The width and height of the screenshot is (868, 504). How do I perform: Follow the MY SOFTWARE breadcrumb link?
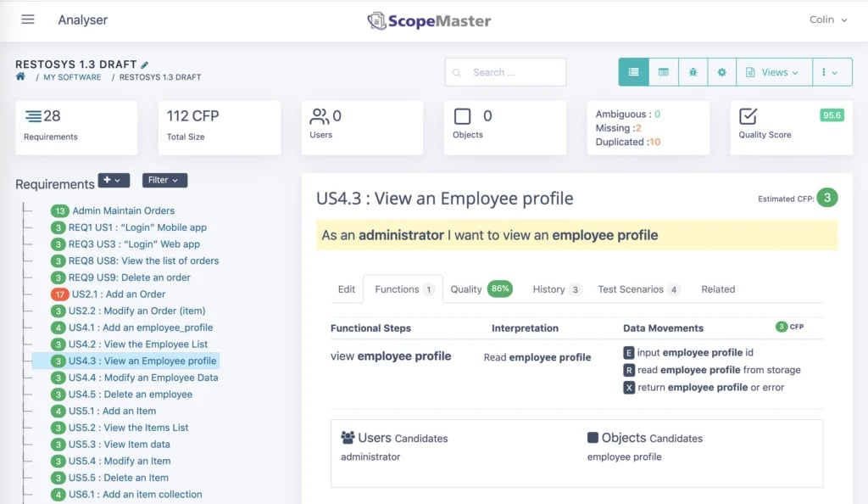72,77
